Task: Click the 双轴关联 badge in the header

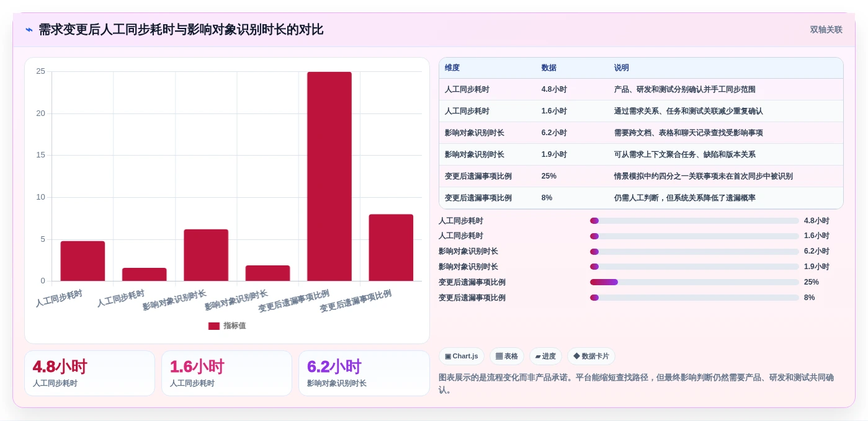Action: coord(826,30)
